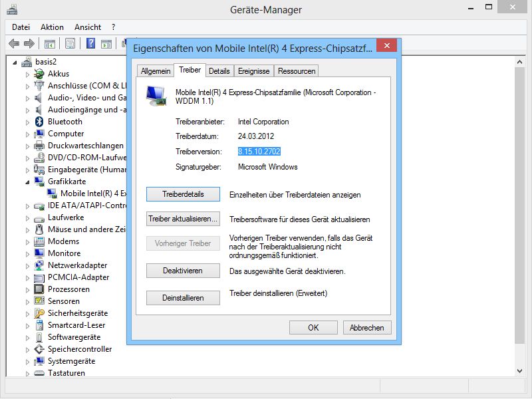Click the driver date 24.03.2012
This screenshot has width=532, height=399.
click(x=256, y=136)
